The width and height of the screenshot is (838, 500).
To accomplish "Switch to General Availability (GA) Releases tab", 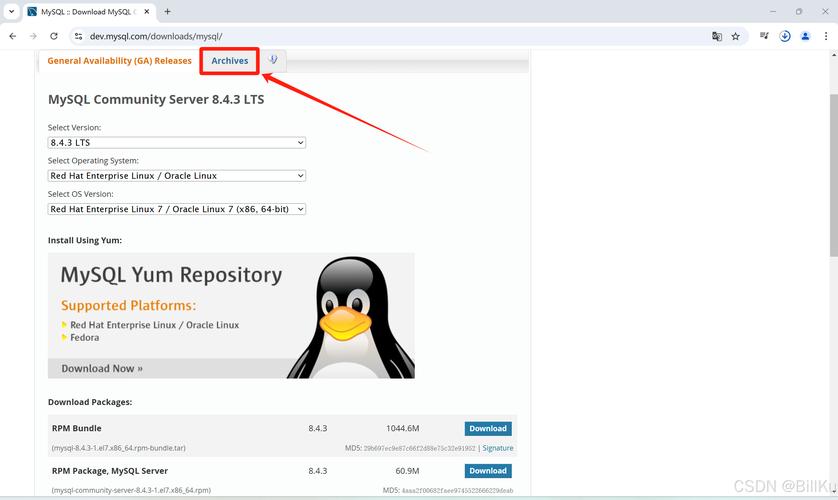I will (119, 61).
